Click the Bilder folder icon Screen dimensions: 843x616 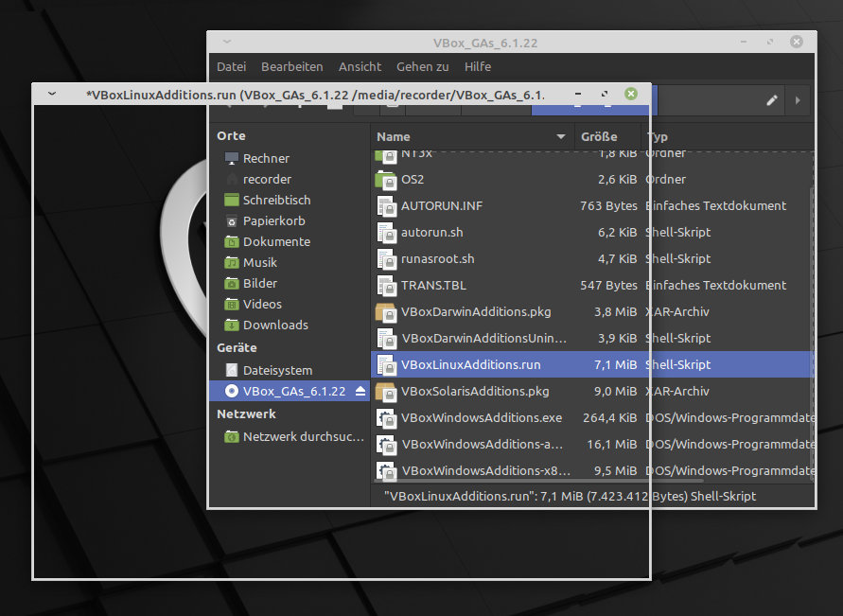pos(231,283)
